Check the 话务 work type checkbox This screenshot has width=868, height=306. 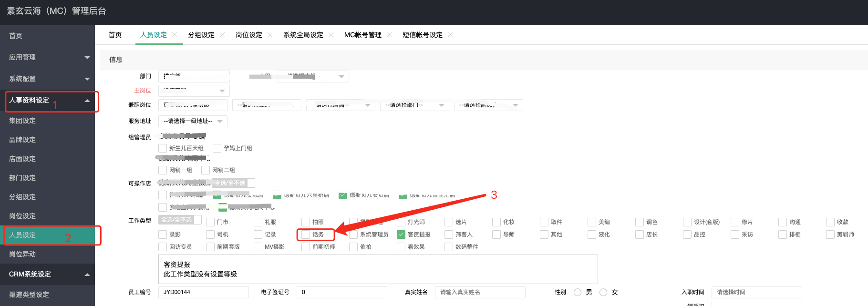pyautogui.click(x=306, y=235)
